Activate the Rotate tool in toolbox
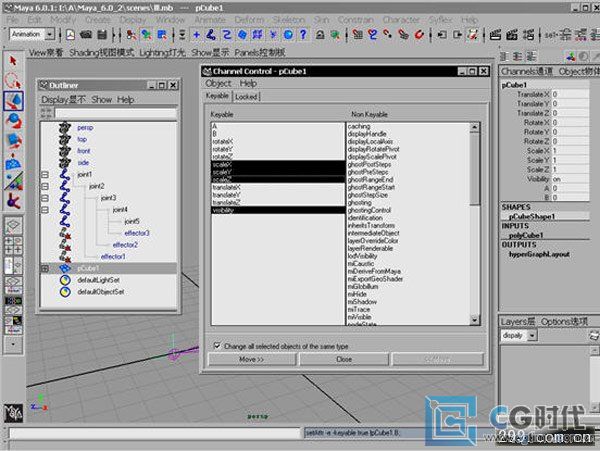The width and height of the screenshot is (600, 451). (13, 121)
